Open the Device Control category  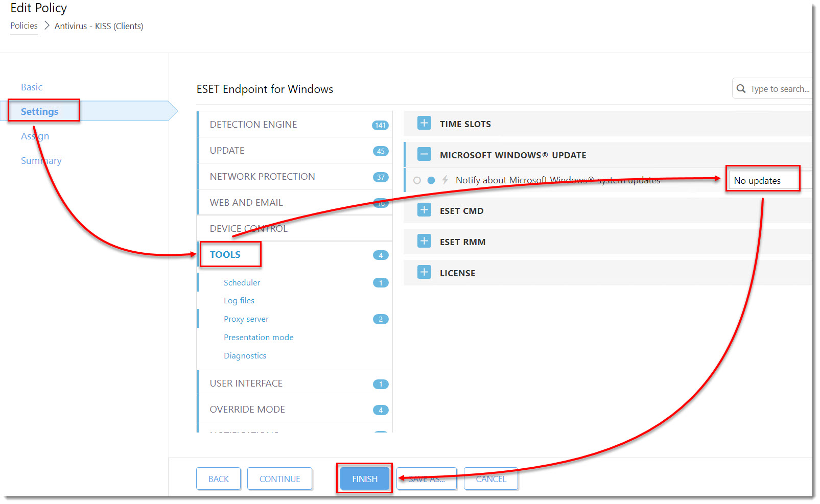[295, 228]
